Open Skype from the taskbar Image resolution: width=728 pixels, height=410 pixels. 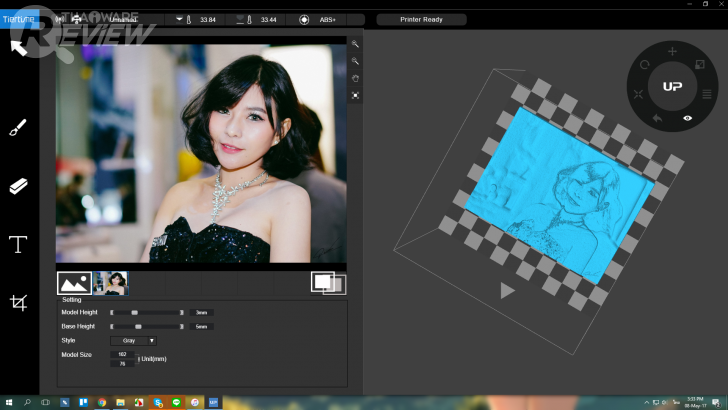tap(158, 403)
